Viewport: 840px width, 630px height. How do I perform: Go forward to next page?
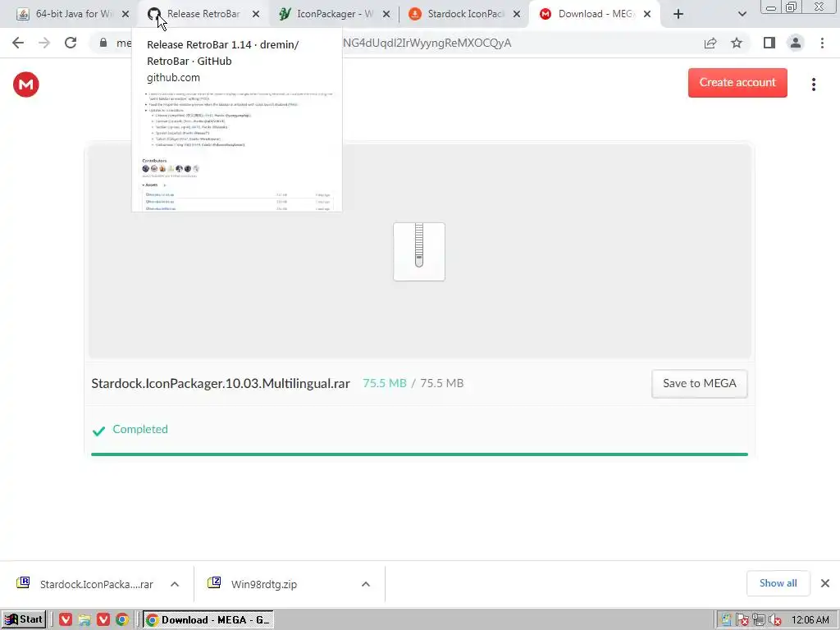coord(44,43)
